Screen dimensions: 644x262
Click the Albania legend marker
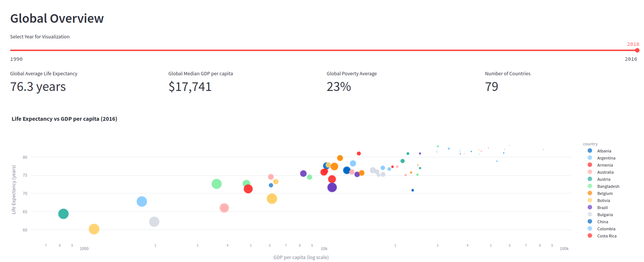(x=589, y=151)
